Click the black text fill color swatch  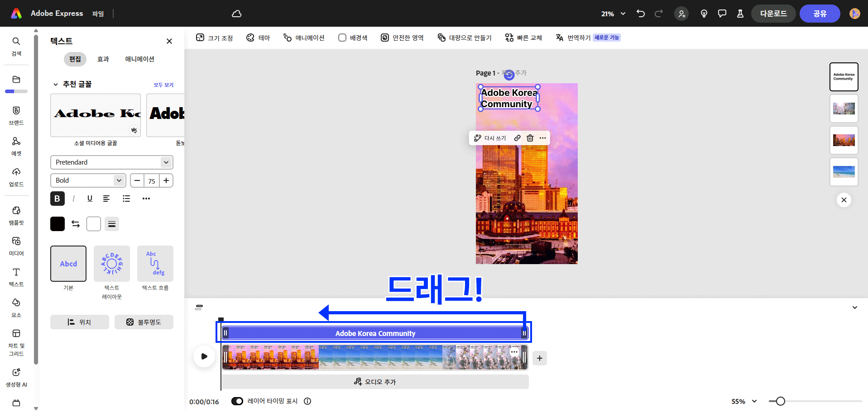pyautogui.click(x=58, y=224)
